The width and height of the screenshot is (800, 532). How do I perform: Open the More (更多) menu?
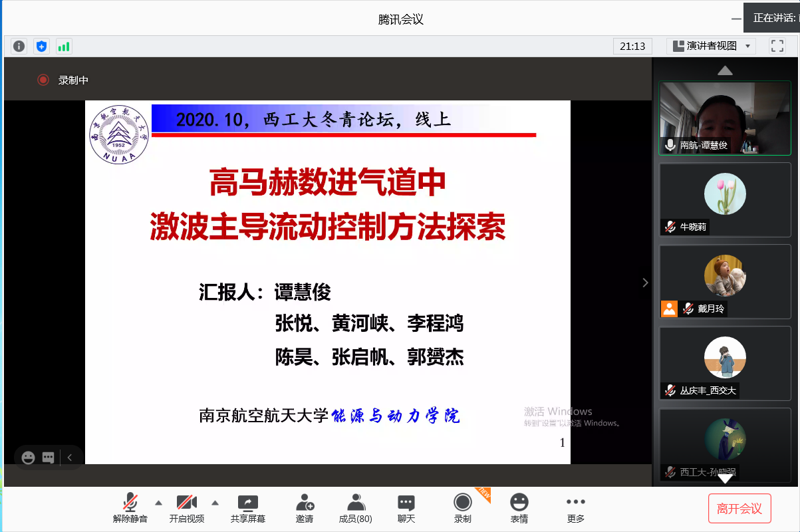coord(576,508)
